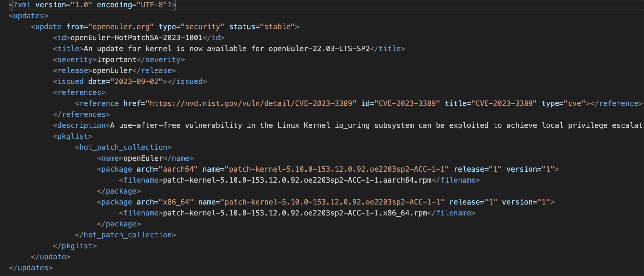The height and width of the screenshot is (276, 644).
Task: Click the aarch64.rpm filename text
Action: tap(297, 180)
